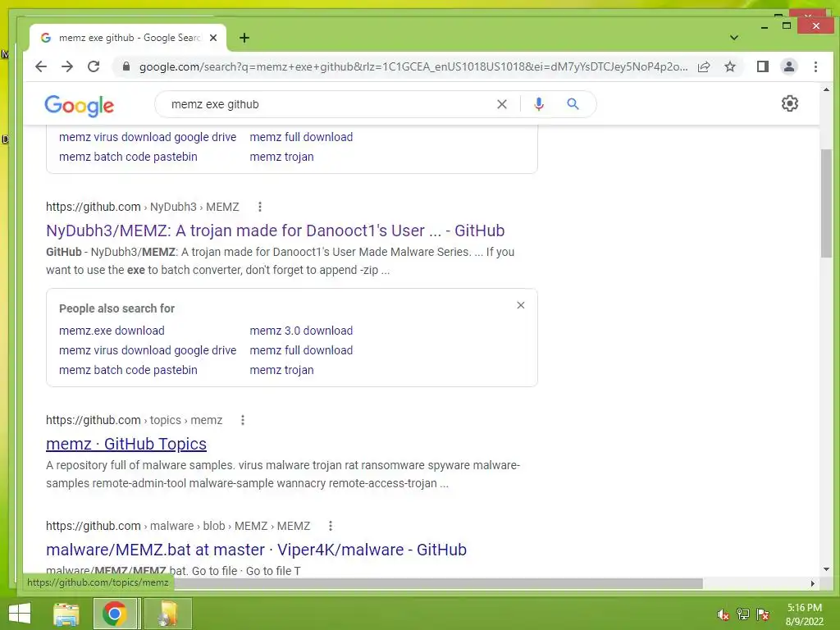Search for memz 3.0 download suggestion
This screenshot has width=840, height=630.
pos(301,331)
